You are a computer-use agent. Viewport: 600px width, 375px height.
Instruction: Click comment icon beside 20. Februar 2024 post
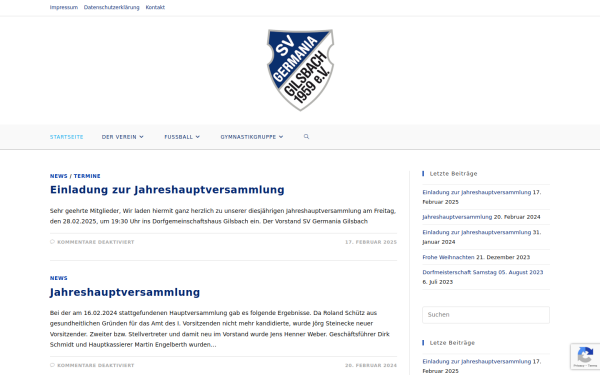click(x=52, y=365)
